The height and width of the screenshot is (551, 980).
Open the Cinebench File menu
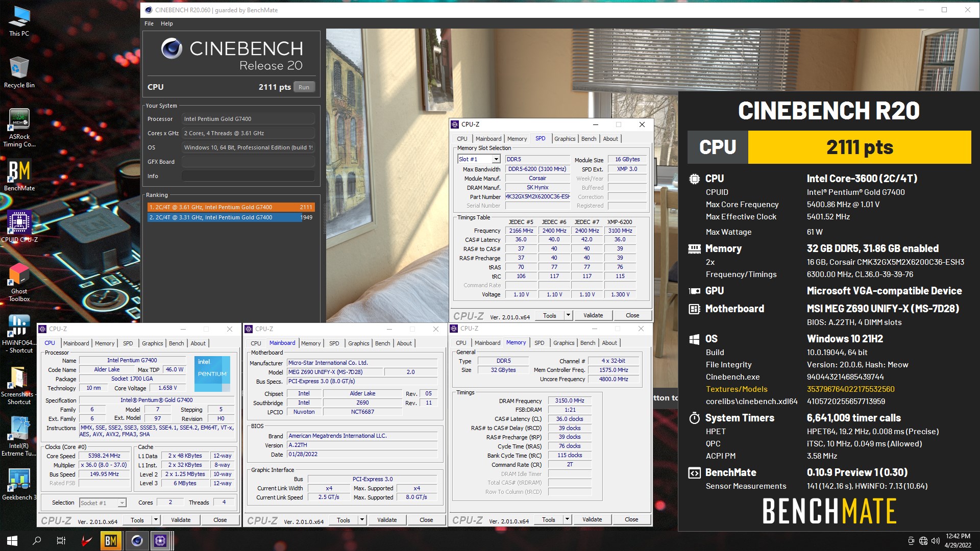(x=149, y=23)
